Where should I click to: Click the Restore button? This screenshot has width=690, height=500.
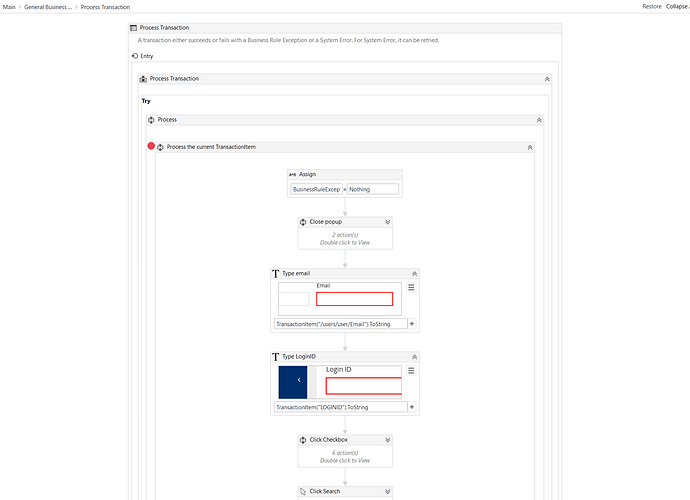[x=652, y=7]
